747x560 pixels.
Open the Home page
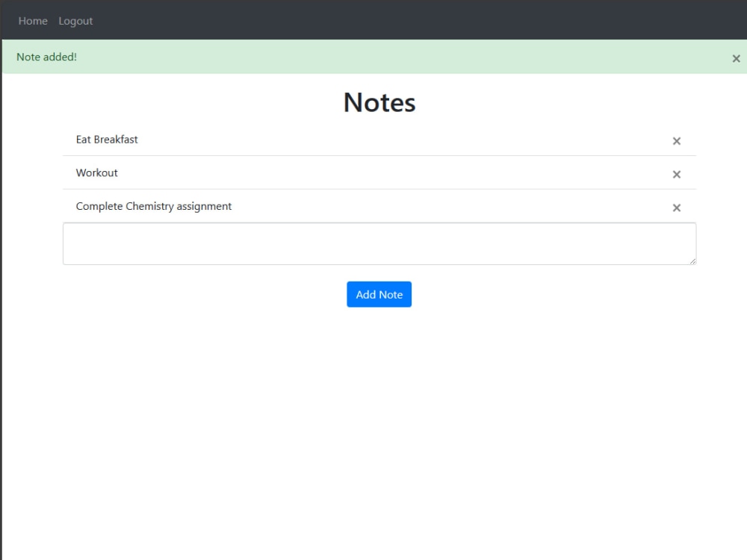pyautogui.click(x=32, y=21)
